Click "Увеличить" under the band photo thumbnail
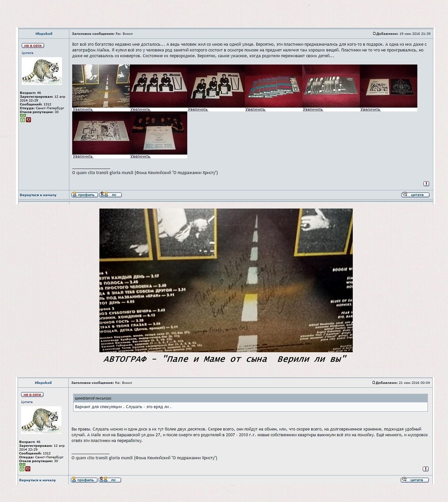Viewport: 448px width, 502px height. tap(140, 156)
